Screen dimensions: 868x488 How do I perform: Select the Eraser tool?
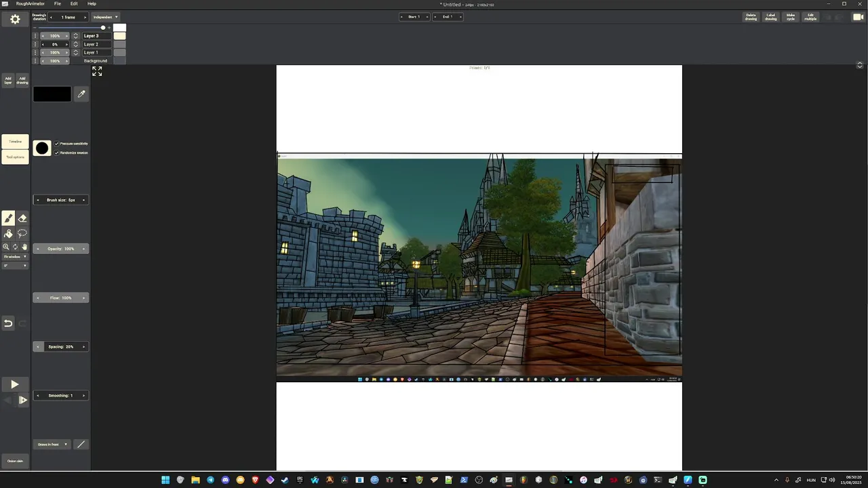tap(22, 218)
